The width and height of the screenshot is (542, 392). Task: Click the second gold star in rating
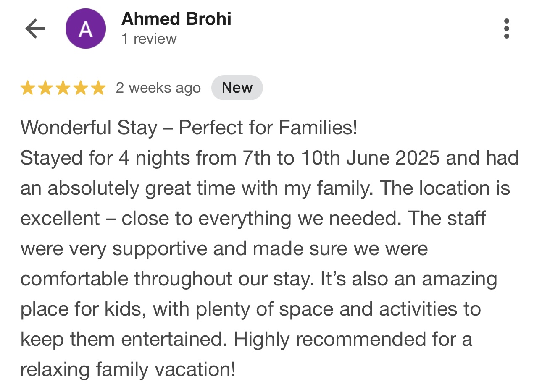pos(45,88)
